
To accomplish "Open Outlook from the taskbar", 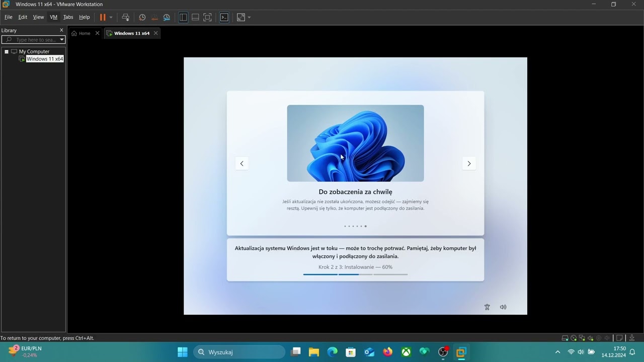I will click(369, 352).
